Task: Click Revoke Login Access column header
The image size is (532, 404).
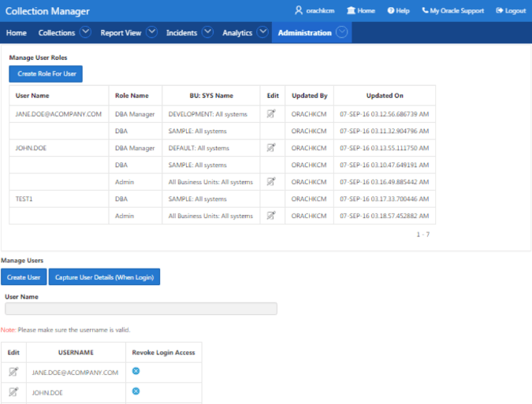Action: [x=163, y=353]
